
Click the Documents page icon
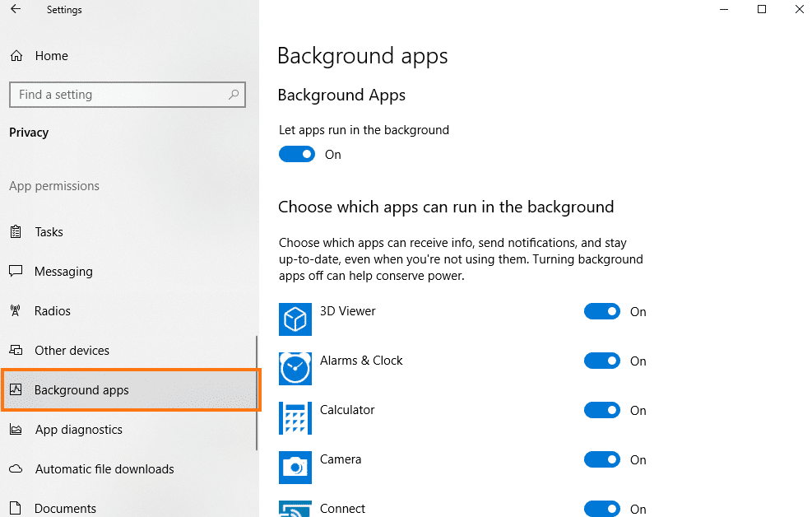tap(16, 508)
